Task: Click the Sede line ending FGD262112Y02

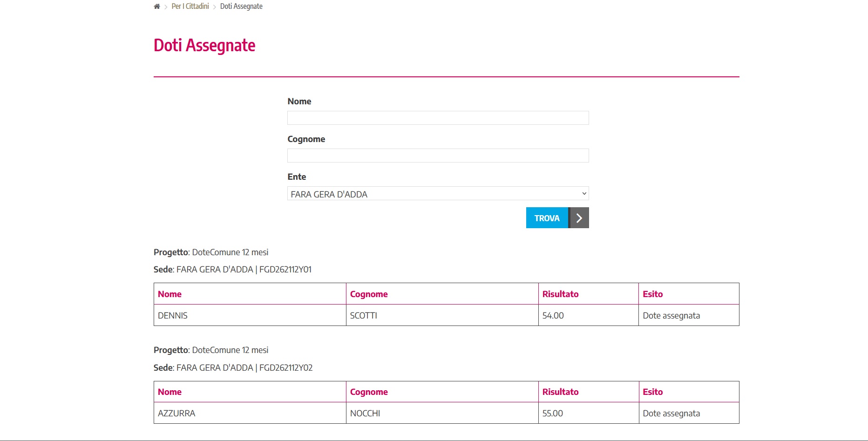Action: coord(233,368)
